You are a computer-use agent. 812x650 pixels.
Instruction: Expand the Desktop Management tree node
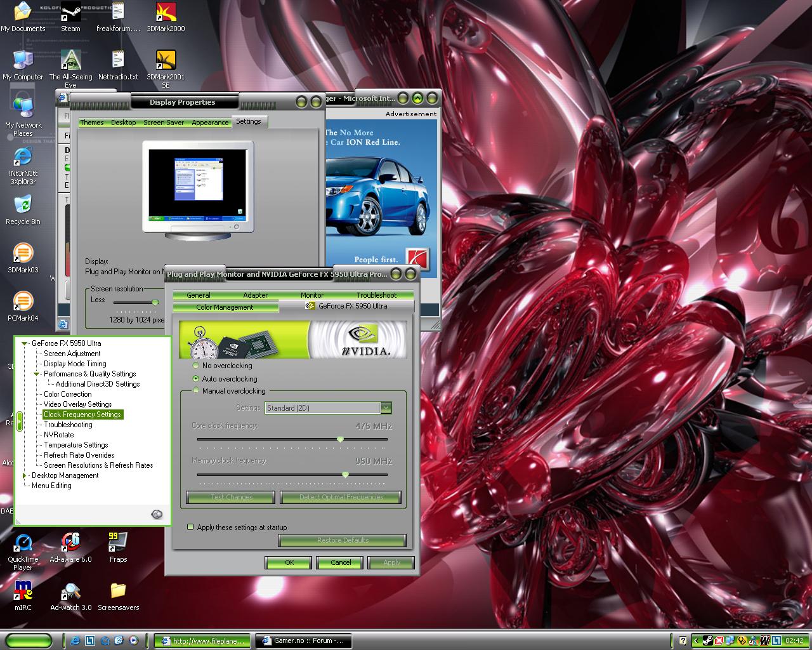point(25,475)
